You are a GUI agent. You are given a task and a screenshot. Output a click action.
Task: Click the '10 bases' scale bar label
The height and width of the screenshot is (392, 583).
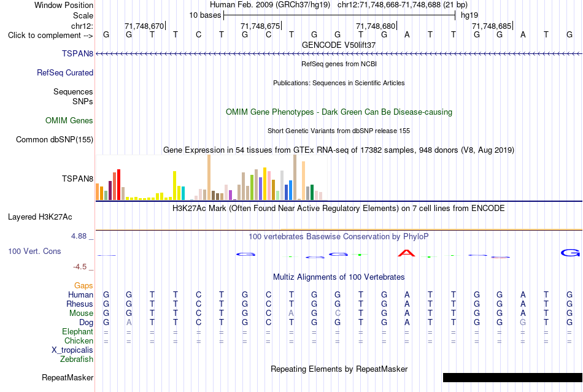pos(205,15)
